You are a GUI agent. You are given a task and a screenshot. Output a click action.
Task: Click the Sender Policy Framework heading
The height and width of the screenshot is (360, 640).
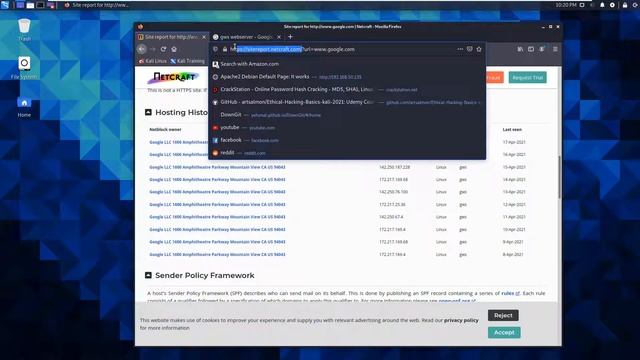click(x=204, y=276)
